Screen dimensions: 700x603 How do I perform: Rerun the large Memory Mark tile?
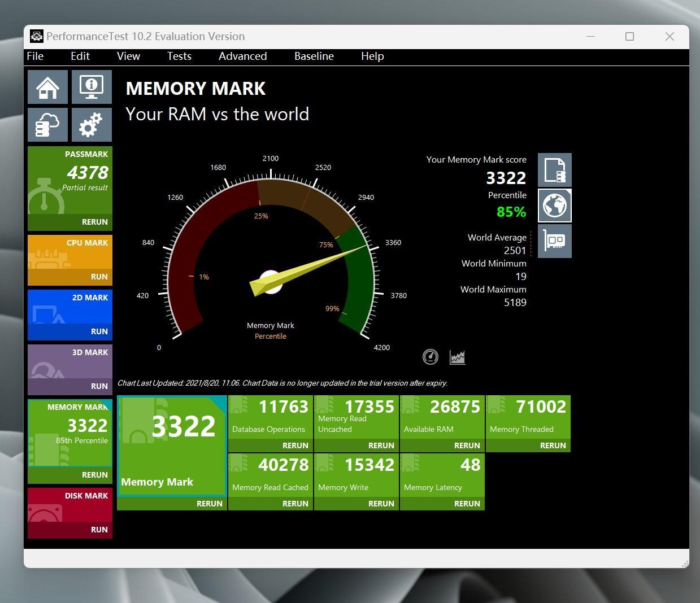coord(172,504)
